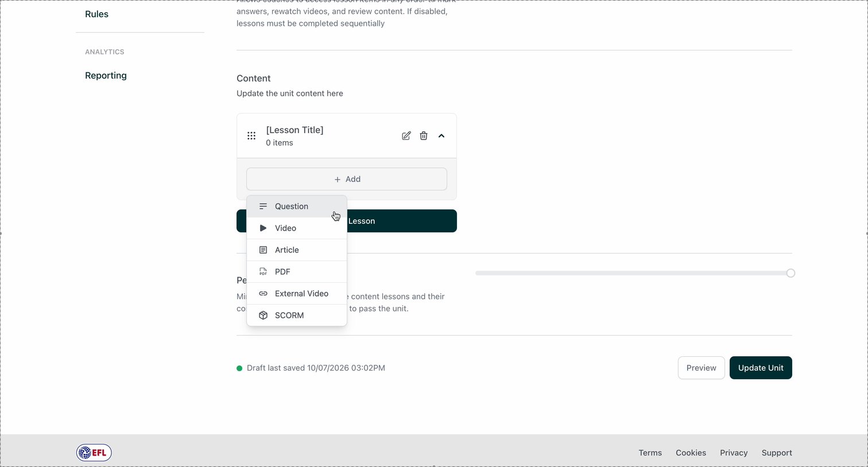Open the Cookies footer link
Screen dimensions: 868x467
(691, 453)
